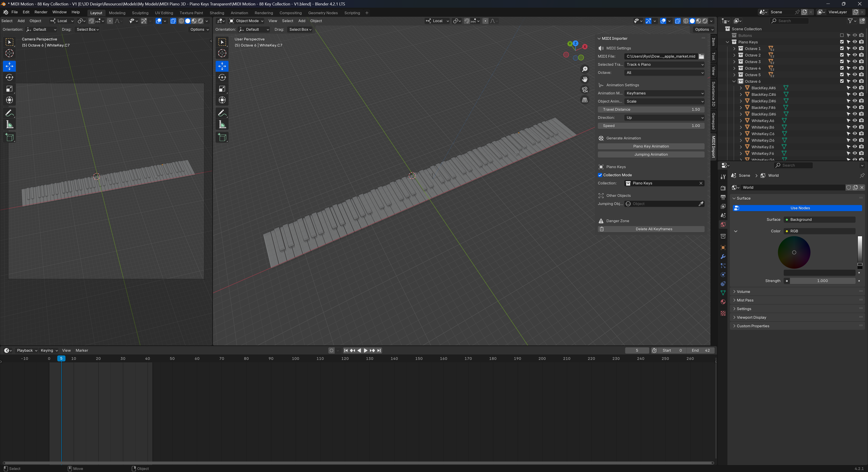Toggle auto keying record button
Image resolution: width=868 pixels, height=472 pixels.
tap(331, 351)
